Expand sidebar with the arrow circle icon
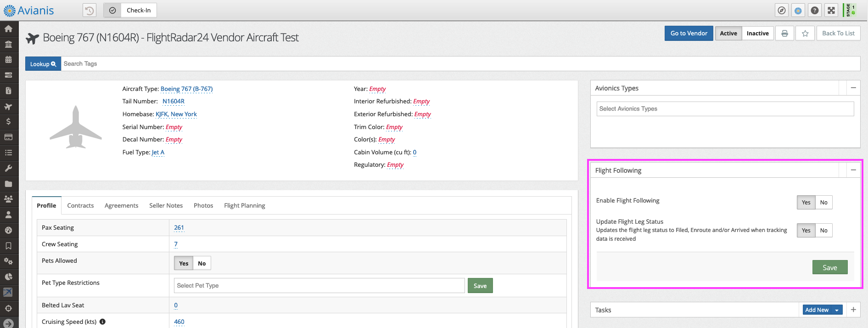The image size is (868, 328). tap(8, 323)
